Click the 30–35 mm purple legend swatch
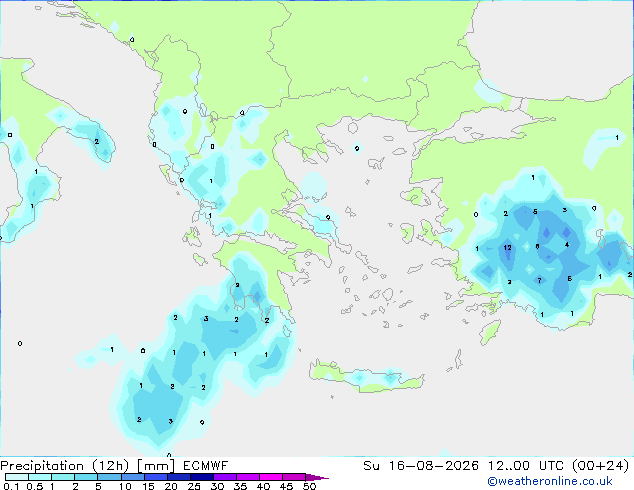The height and width of the screenshot is (490, 634). (225, 477)
